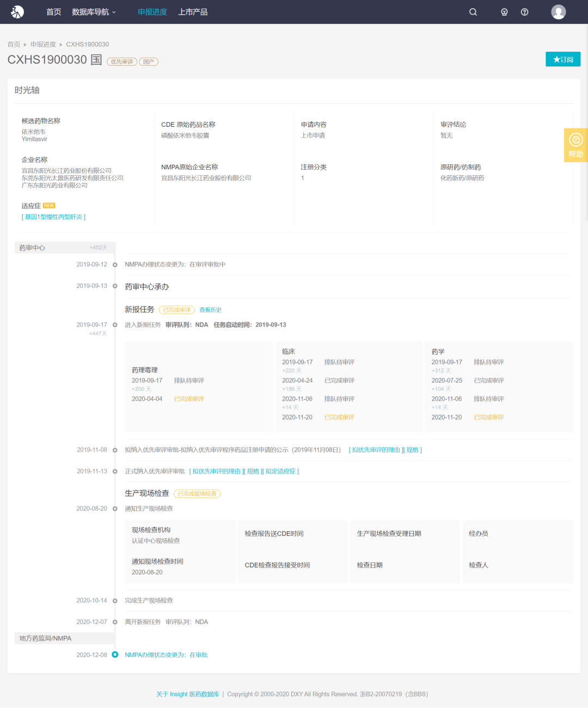Click the 已完成现场检查 badge
Image resolution: width=588 pixels, height=708 pixels.
click(197, 494)
